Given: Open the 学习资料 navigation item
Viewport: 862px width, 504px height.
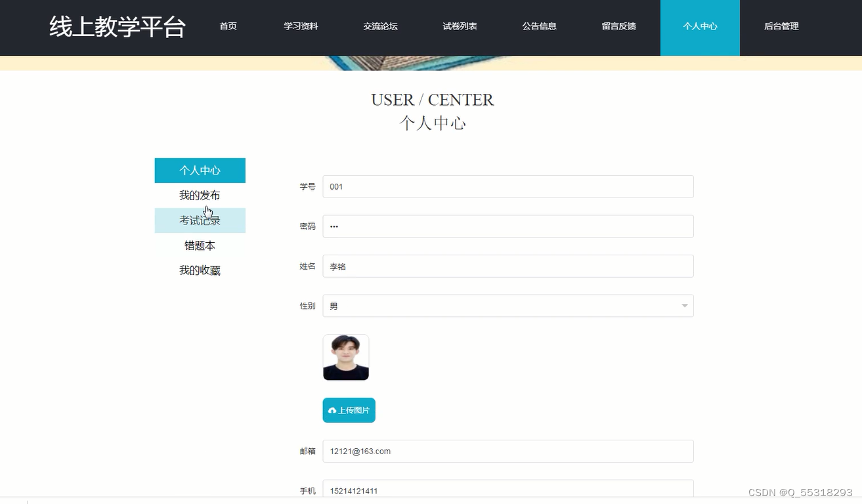Looking at the screenshot, I should click(301, 27).
